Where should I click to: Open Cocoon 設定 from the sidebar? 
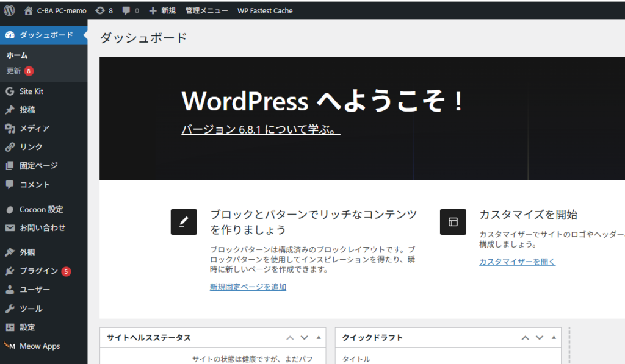[x=41, y=209]
